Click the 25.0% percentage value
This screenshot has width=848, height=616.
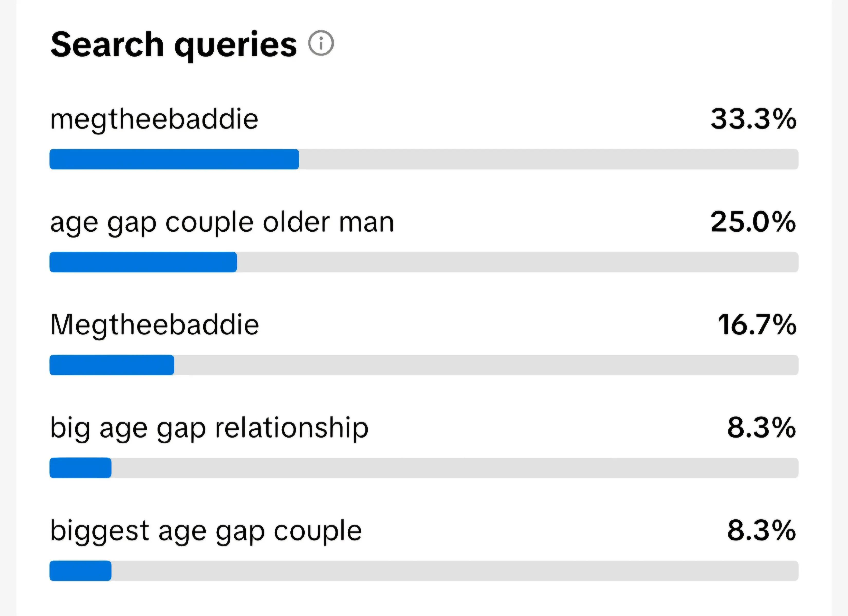(753, 222)
